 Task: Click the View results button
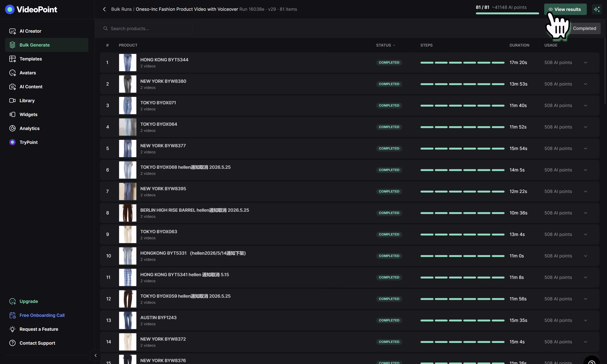click(x=565, y=9)
